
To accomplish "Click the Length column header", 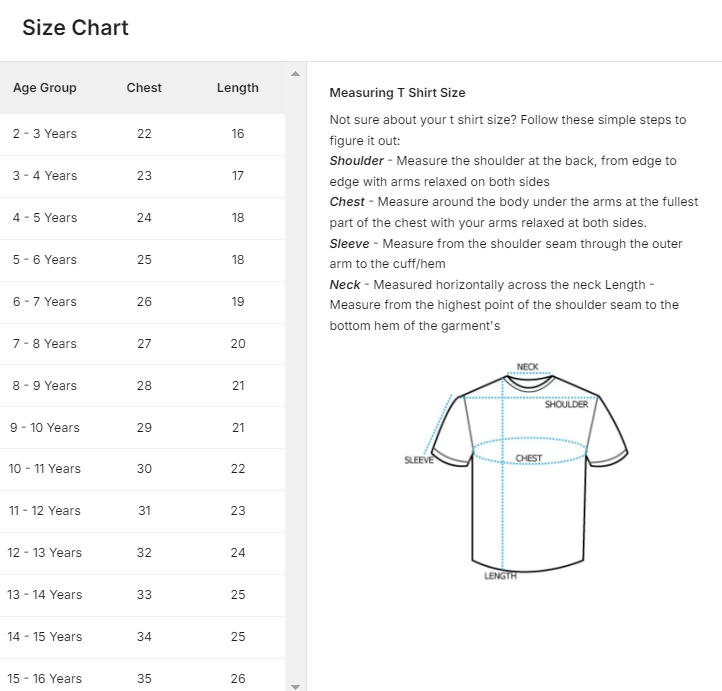I will coord(237,88).
